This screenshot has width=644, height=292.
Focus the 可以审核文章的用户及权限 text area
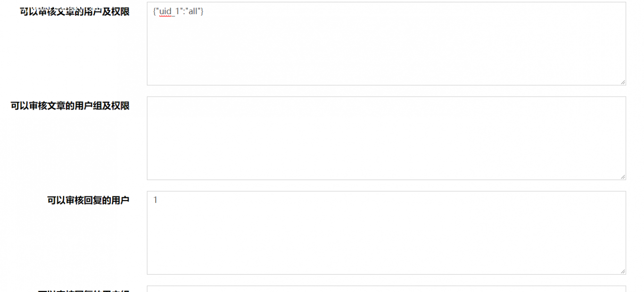386,44
